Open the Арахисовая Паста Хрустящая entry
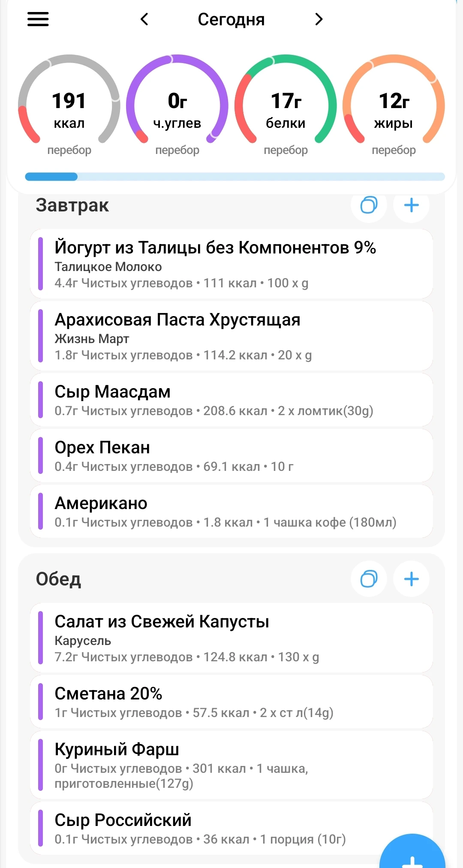Image resolution: width=463 pixels, height=868 pixels. click(231, 336)
